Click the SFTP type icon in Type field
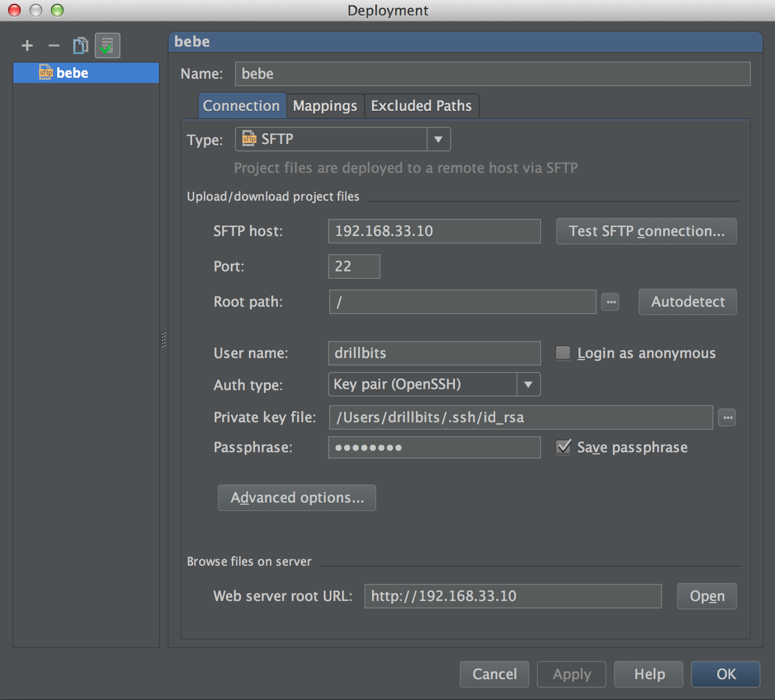Screen dimensions: 775x700 pos(249,139)
